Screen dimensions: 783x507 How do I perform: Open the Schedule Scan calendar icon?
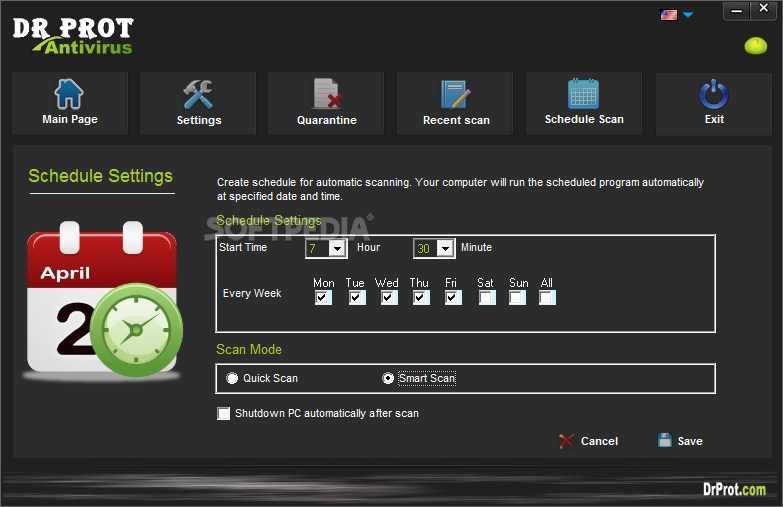(583, 93)
